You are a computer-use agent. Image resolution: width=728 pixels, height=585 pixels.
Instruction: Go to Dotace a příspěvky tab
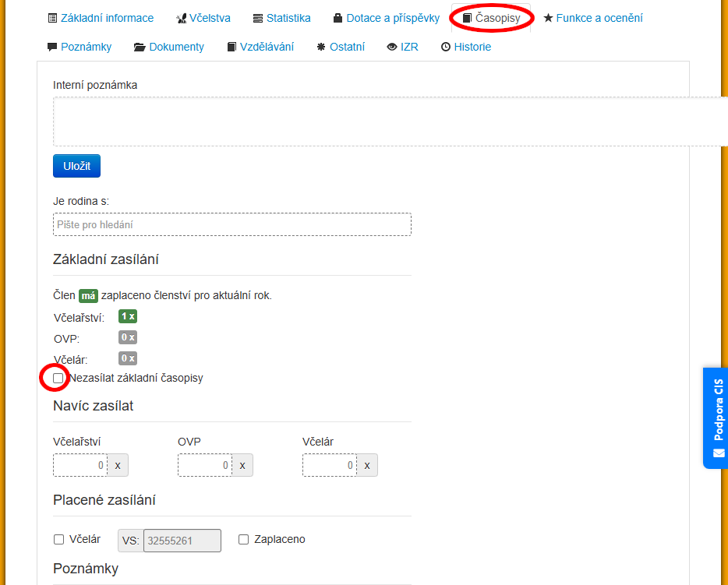coord(386,18)
